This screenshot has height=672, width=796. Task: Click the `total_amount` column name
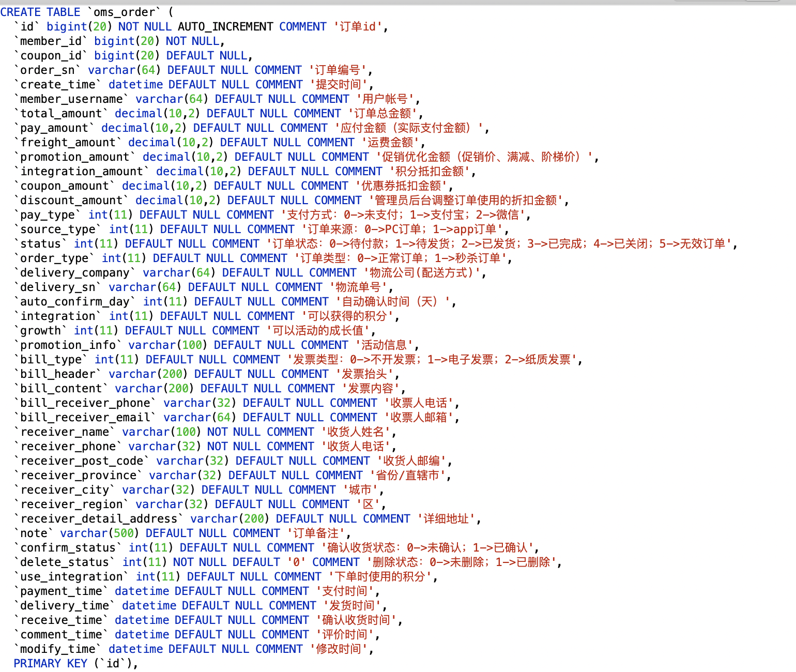tap(61, 113)
